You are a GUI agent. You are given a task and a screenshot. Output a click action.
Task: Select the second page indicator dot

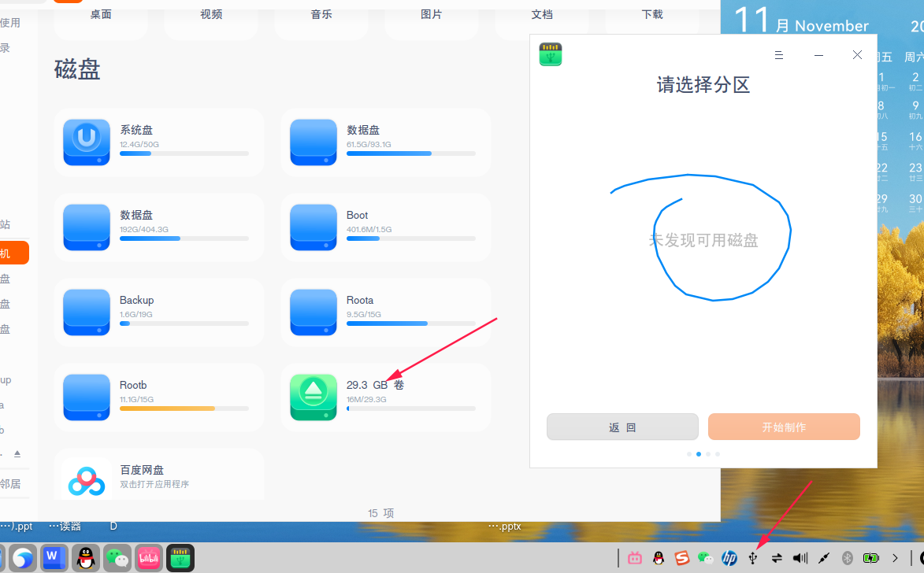point(698,454)
